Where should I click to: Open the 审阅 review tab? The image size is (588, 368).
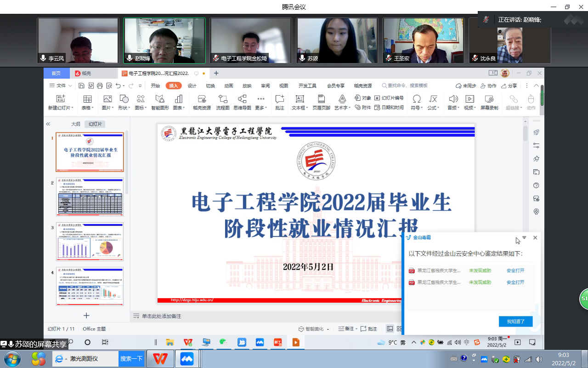pyautogui.click(x=266, y=86)
